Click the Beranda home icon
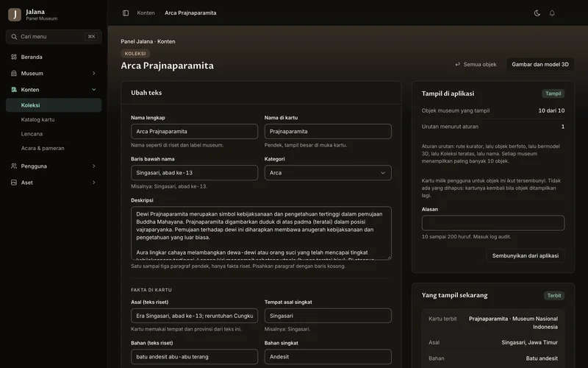 pos(14,57)
